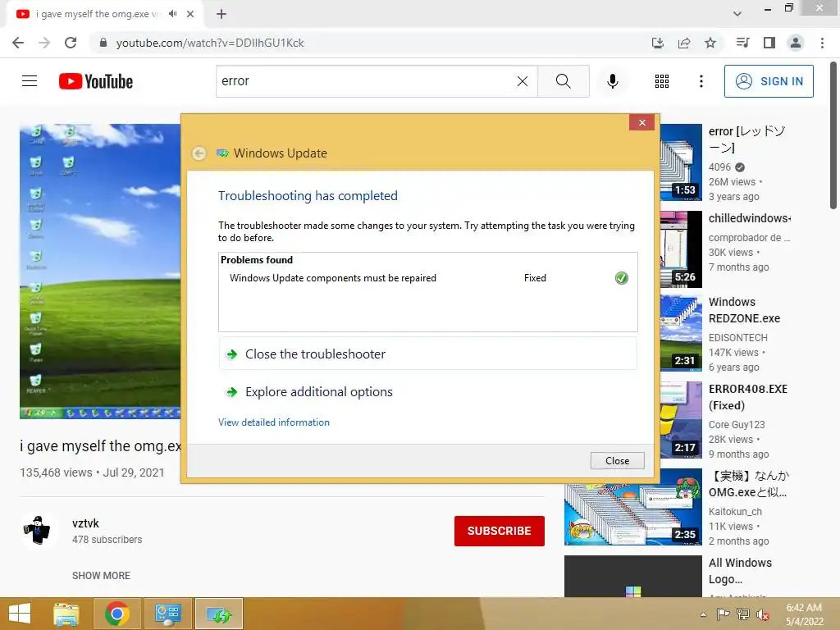Viewport: 840px width, 630px height.
Task: Open All Windows Logo video title
Action: 741,571
